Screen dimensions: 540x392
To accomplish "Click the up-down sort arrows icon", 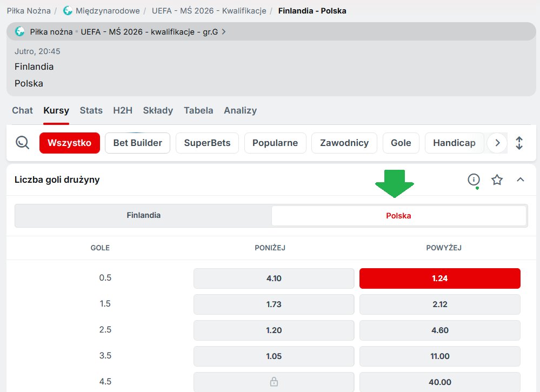I will tap(519, 143).
